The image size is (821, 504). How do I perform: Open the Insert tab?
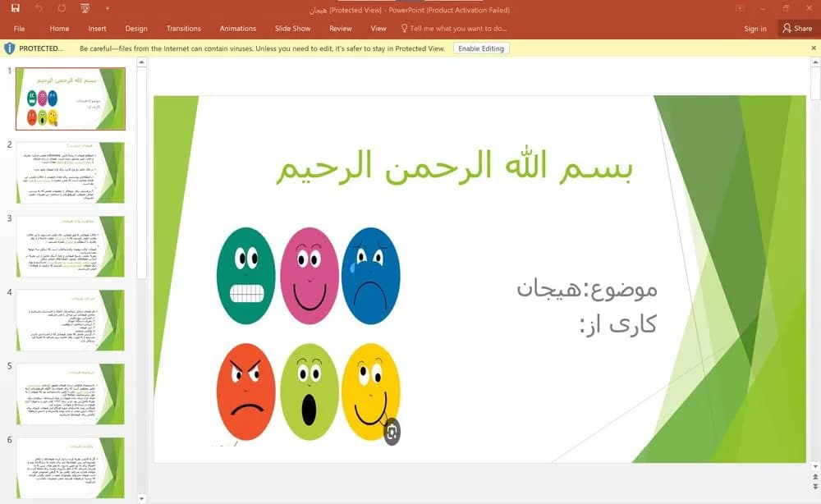tap(97, 28)
